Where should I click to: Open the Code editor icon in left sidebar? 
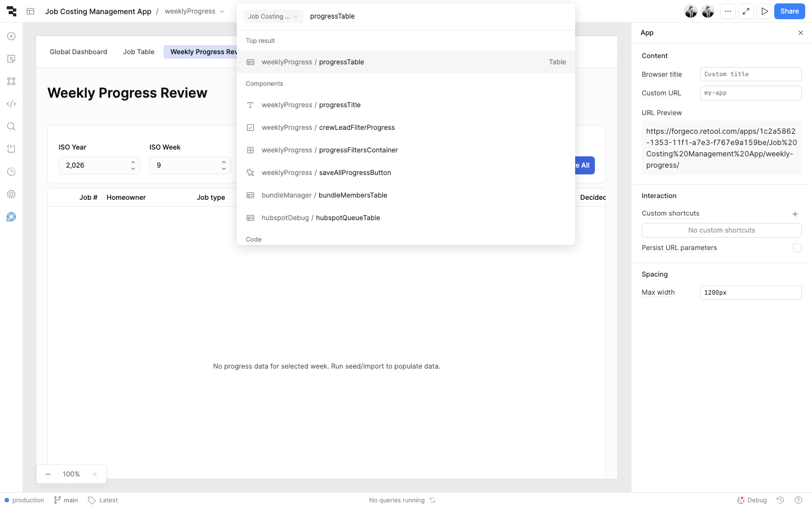pos(11,104)
